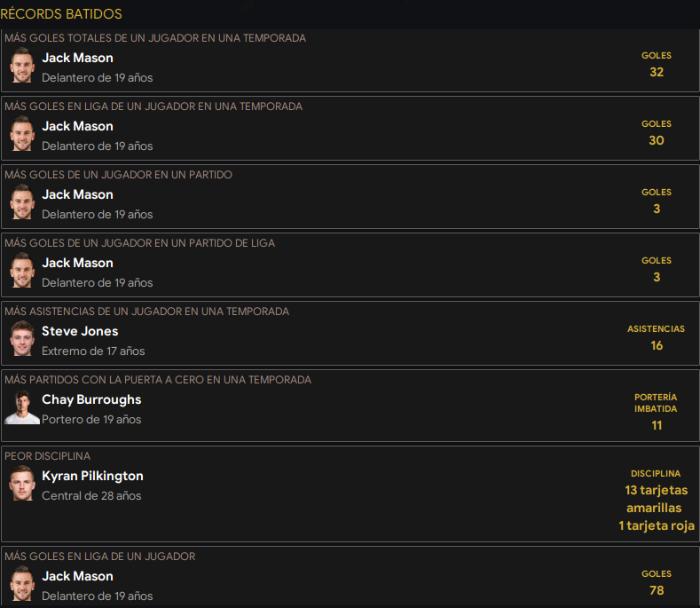Screen dimensions: 700x608
Task: Click 'Central de 28 años' description
Action: point(91,496)
